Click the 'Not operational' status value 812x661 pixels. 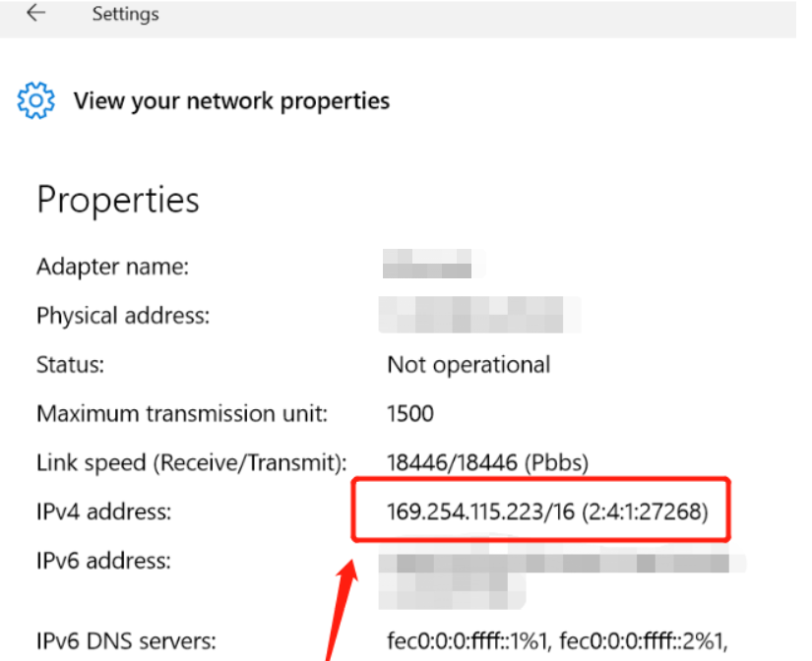[x=468, y=365]
